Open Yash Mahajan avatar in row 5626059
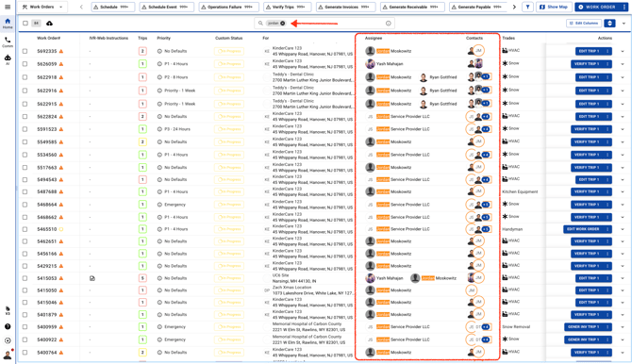 (370, 64)
